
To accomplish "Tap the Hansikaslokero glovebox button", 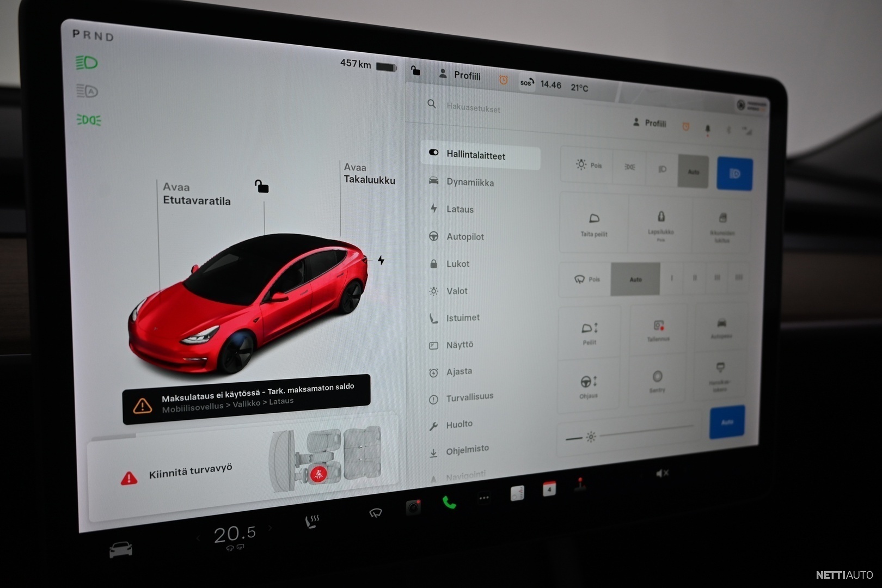I will [720, 377].
